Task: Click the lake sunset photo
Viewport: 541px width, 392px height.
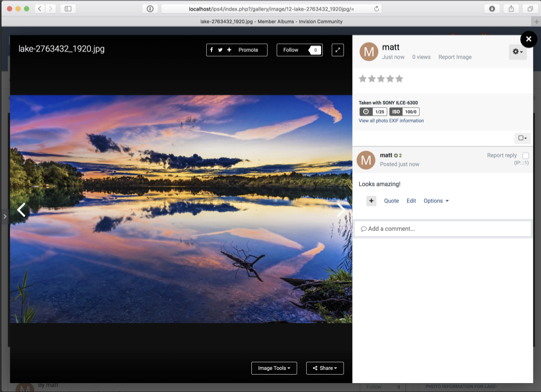Action: tap(181, 209)
